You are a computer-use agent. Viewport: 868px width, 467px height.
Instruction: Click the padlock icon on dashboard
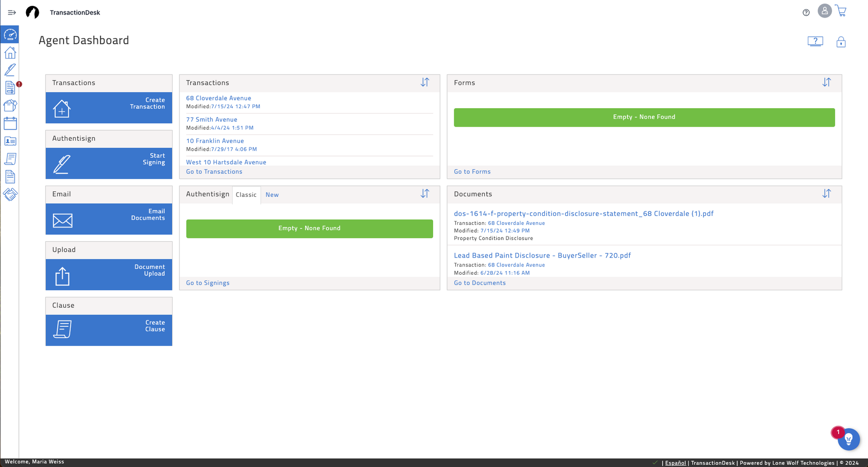pyautogui.click(x=841, y=42)
